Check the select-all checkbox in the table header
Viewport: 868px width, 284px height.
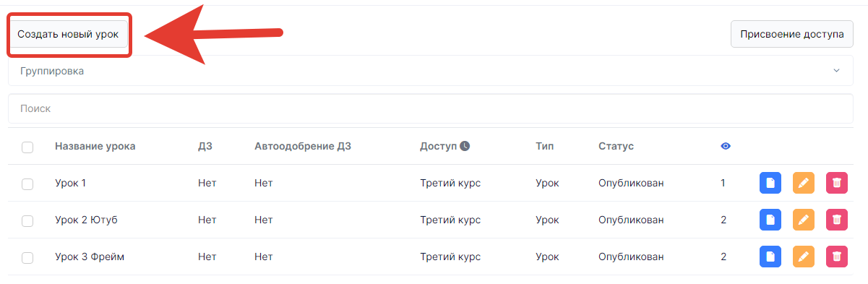click(27, 147)
